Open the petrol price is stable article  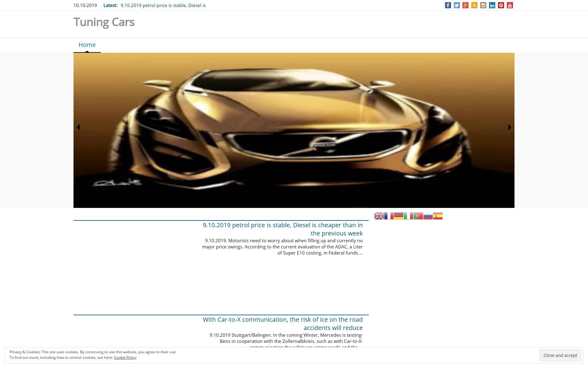[283, 229]
